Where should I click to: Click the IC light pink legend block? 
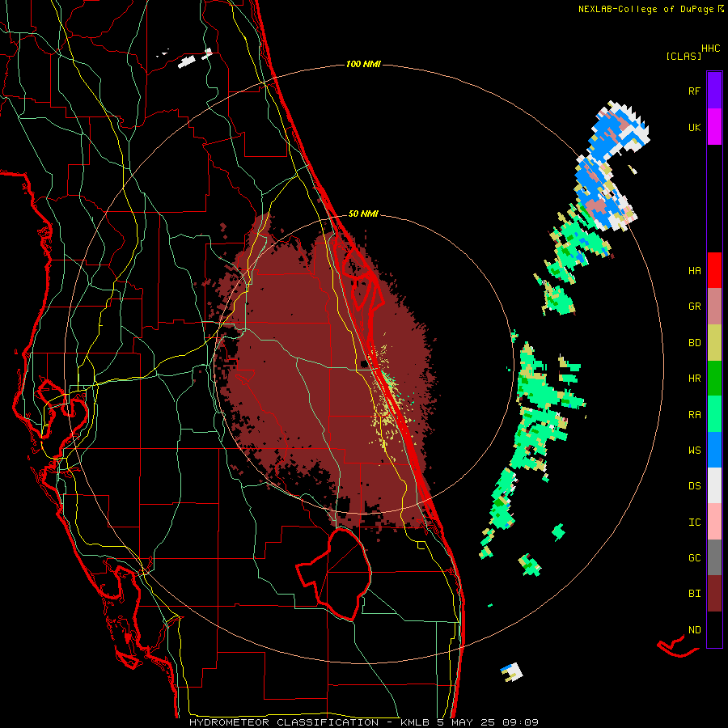(x=714, y=522)
